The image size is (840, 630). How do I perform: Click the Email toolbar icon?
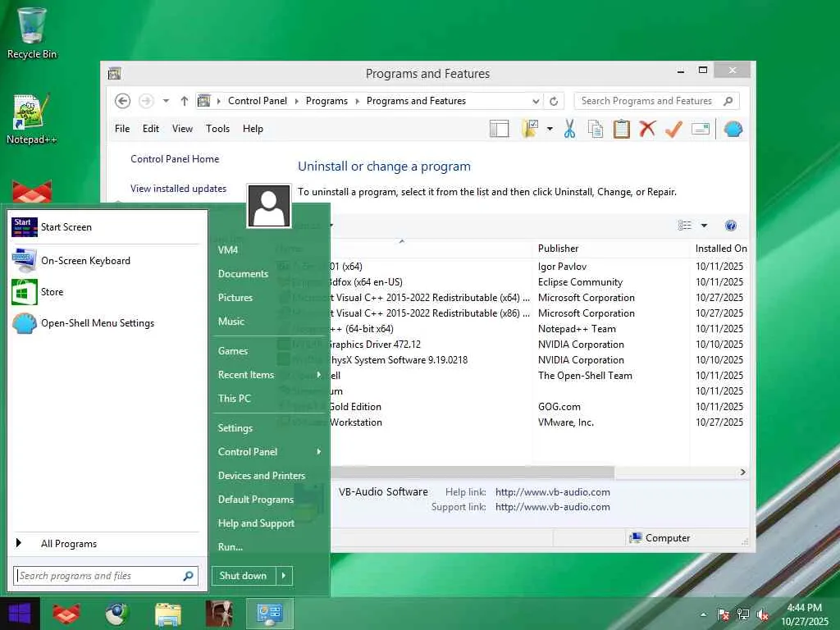click(x=701, y=129)
